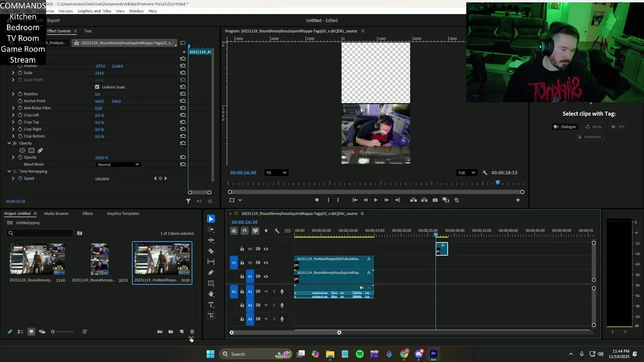Open the Help menu
Screen dimensions: 644x362
pos(152,11)
